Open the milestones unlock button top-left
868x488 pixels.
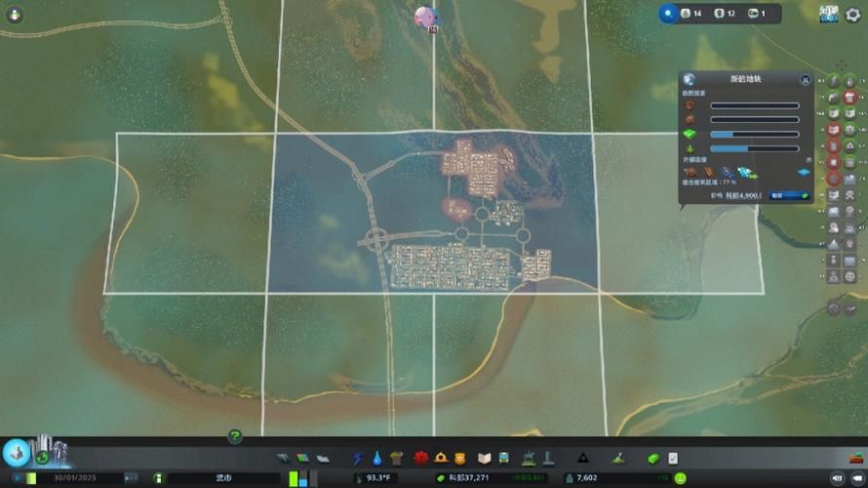pyautogui.click(x=15, y=15)
